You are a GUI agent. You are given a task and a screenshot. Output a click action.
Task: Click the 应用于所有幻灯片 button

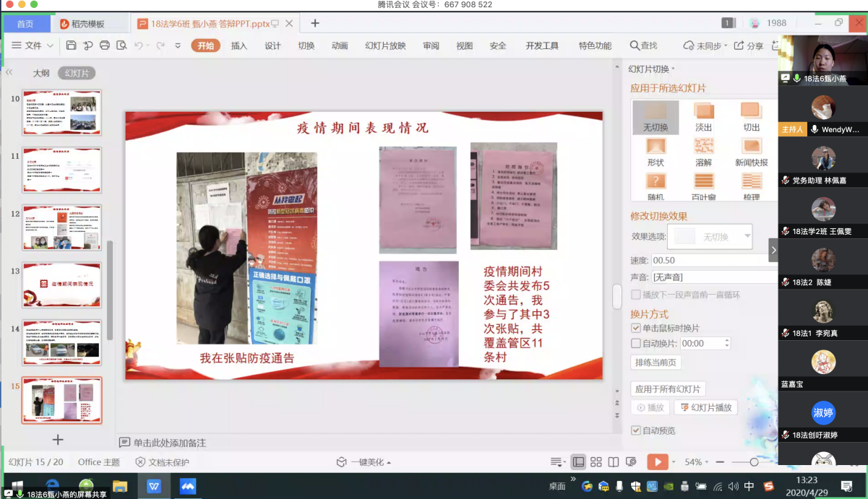[x=668, y=389]
